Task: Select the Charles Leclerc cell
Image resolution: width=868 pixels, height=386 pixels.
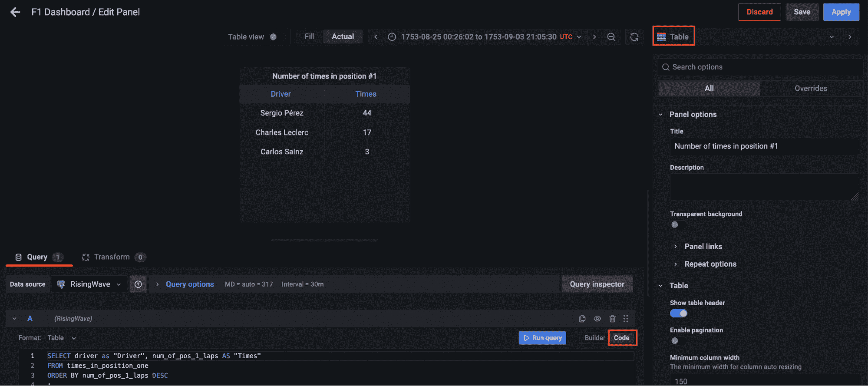Action: click(282, 132)
